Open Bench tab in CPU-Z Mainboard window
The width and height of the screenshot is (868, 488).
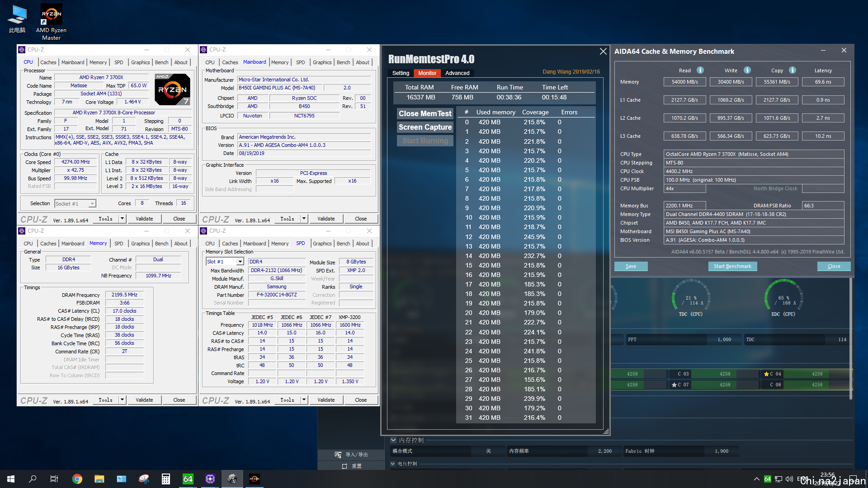(x=343, y=62)
